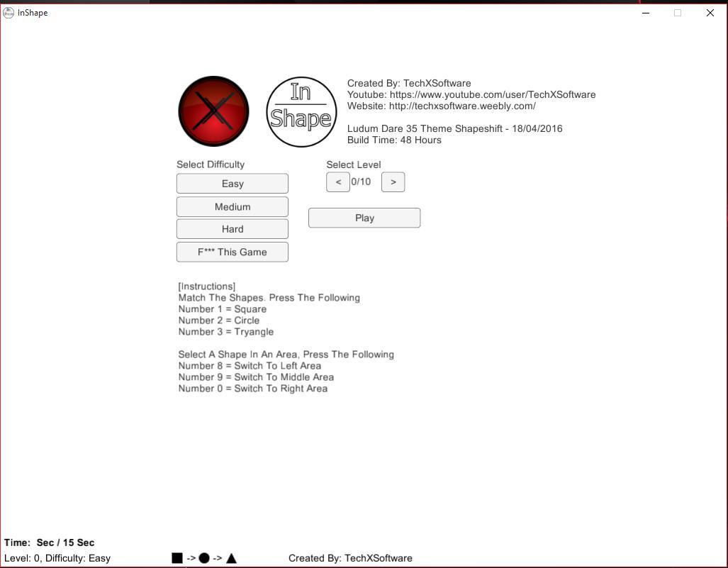Click the black circle shape icon
Screen dimensions: 728x568
point(204,558)
